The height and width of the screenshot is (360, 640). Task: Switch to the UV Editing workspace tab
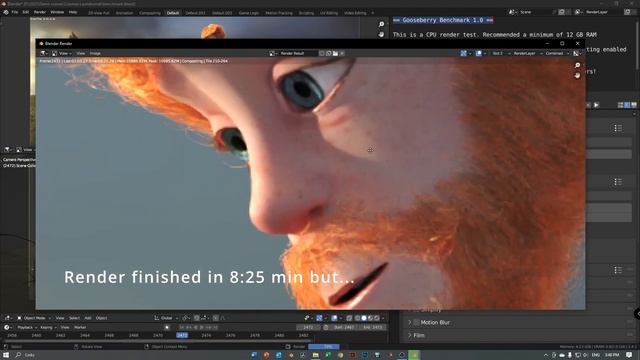tap(329, 13)
